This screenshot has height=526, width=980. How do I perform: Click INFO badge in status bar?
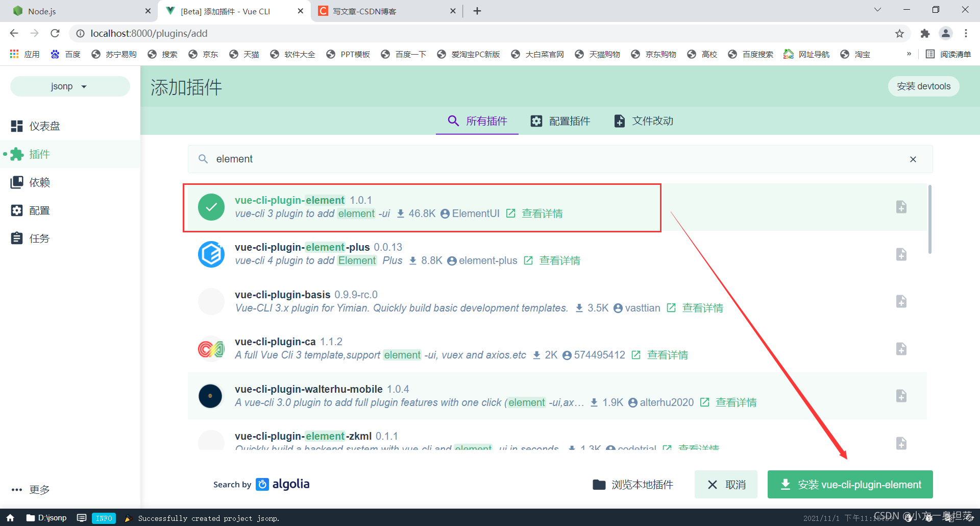point(104,518)
